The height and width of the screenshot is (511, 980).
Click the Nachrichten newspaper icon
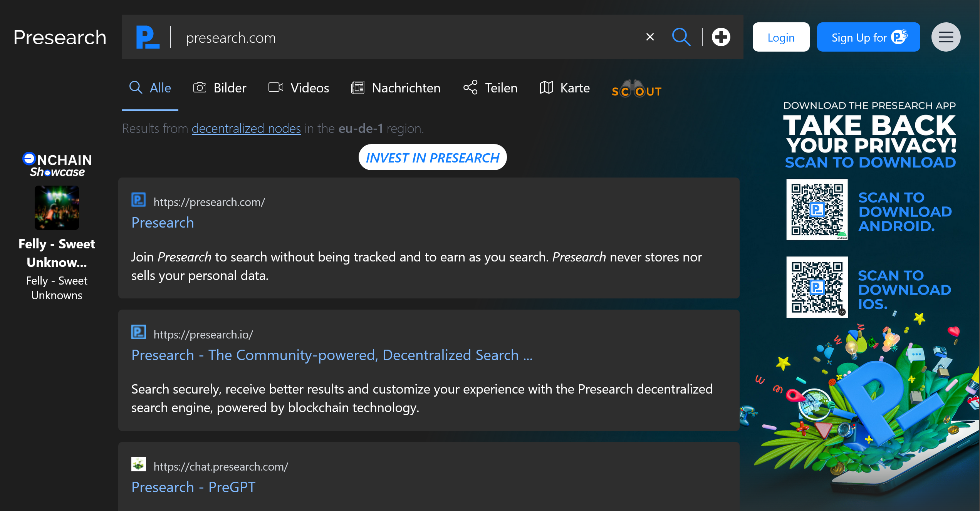tap(357, 87)
